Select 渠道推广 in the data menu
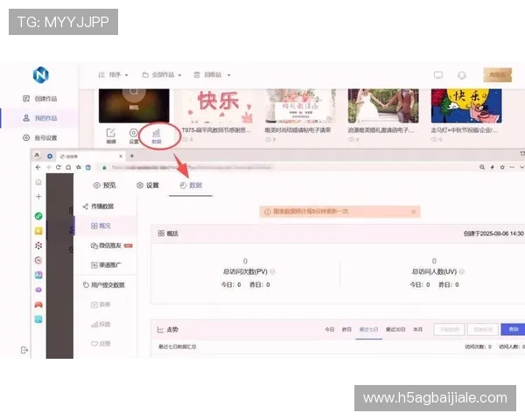525x420 pixels. 106,265
